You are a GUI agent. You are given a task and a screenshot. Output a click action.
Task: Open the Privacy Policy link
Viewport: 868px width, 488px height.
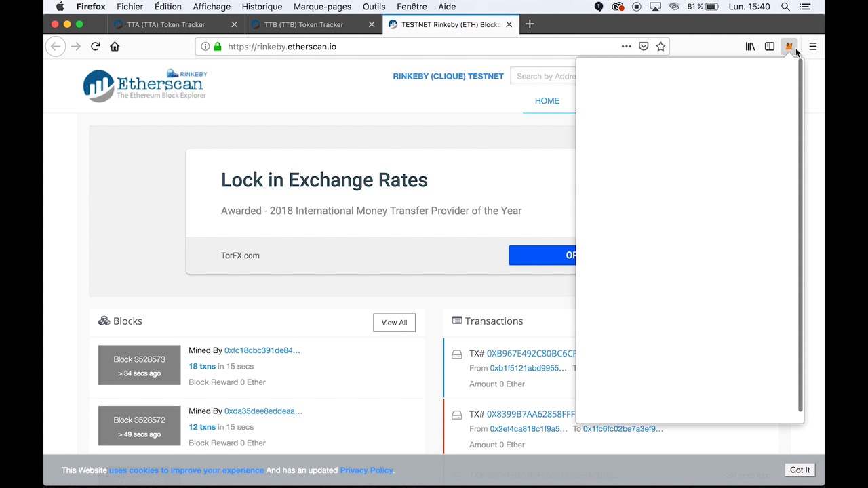[366, 470]
